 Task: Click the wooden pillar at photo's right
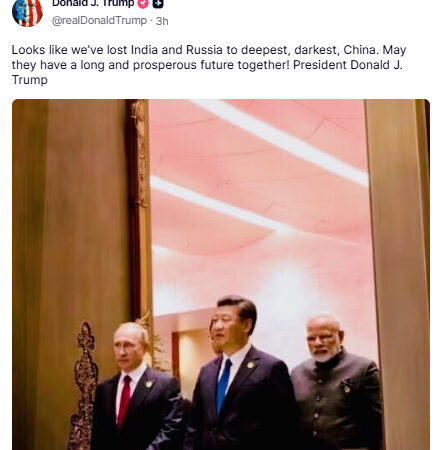click(x=398, y=275)
